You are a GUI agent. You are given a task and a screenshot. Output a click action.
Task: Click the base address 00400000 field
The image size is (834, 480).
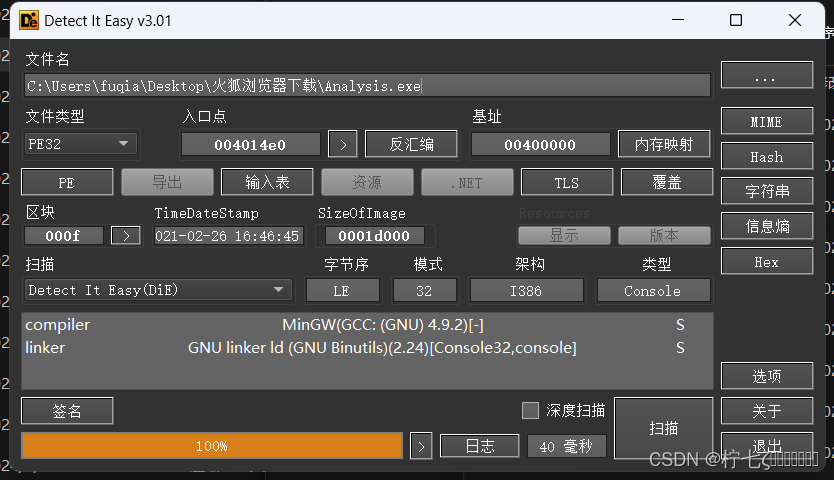pyautogui.click(x=540, y=144)
